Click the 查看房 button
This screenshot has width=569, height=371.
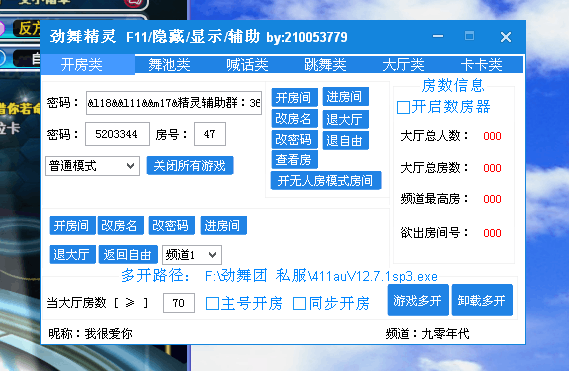click(294, 159)
